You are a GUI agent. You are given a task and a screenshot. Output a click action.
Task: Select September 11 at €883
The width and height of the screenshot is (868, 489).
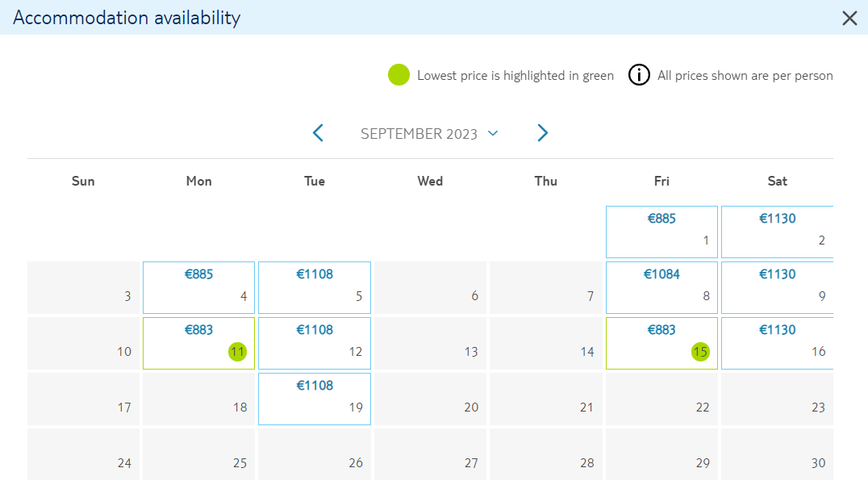pos(198,344)
